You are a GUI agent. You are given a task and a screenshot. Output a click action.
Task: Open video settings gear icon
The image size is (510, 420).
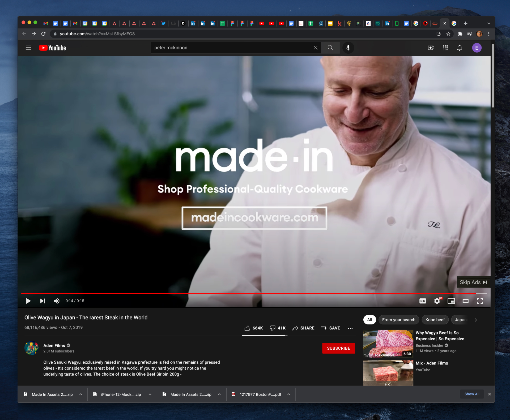pos(437,301)
